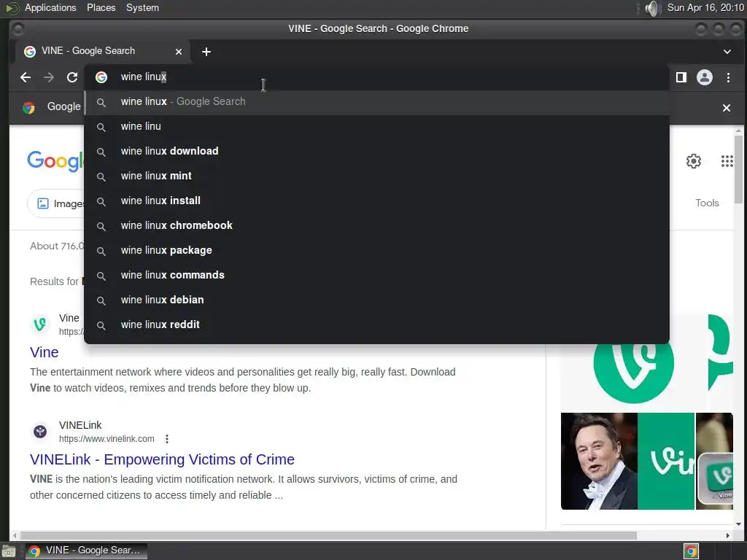Screen dimensions: 747x560
Task: Click the horizontal scrollbar thumb
Action: (x=328, y=535)
